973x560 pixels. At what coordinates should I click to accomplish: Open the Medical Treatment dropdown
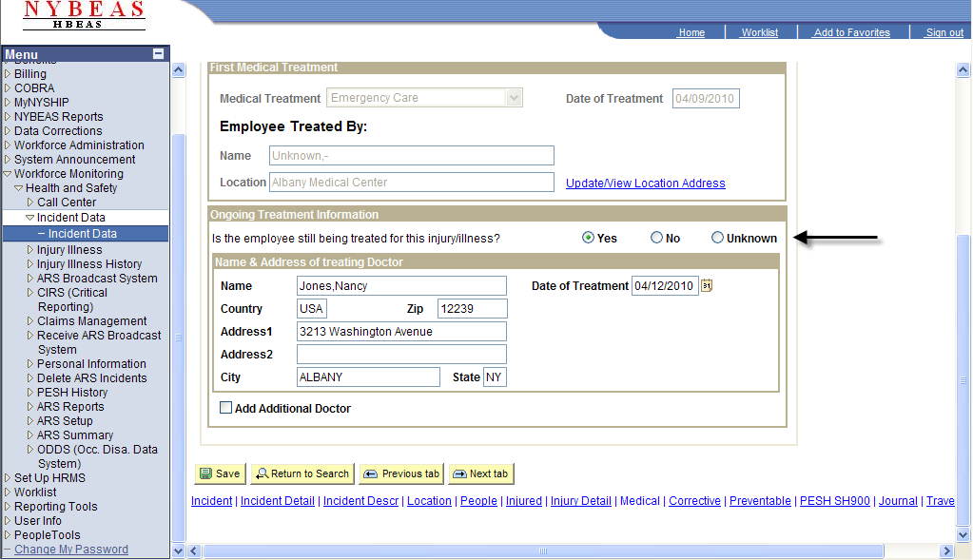point(514,97)
